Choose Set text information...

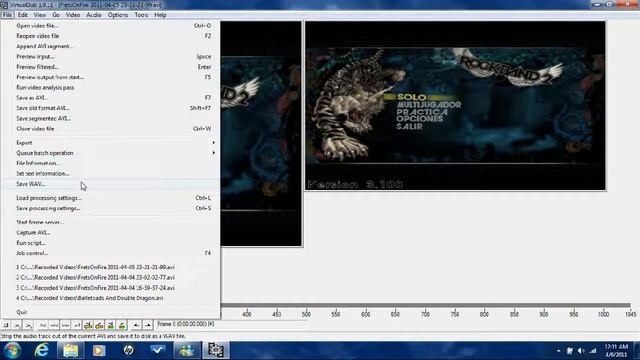(110, 173)
